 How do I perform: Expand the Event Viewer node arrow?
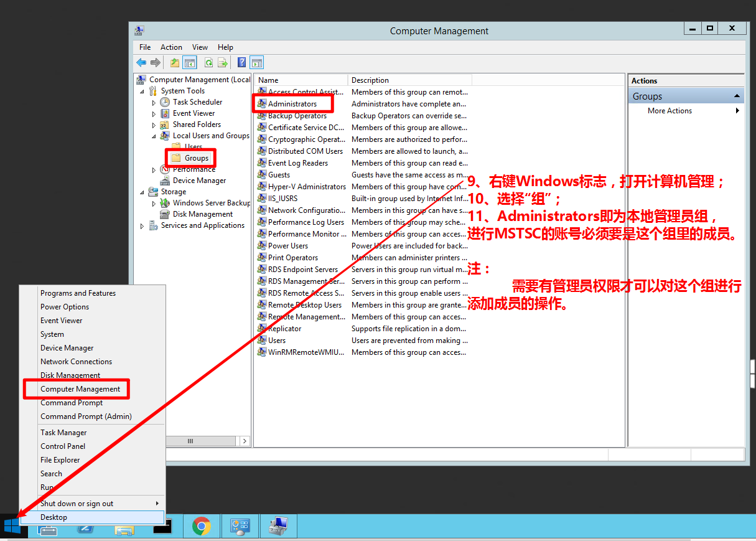[154, 113]
